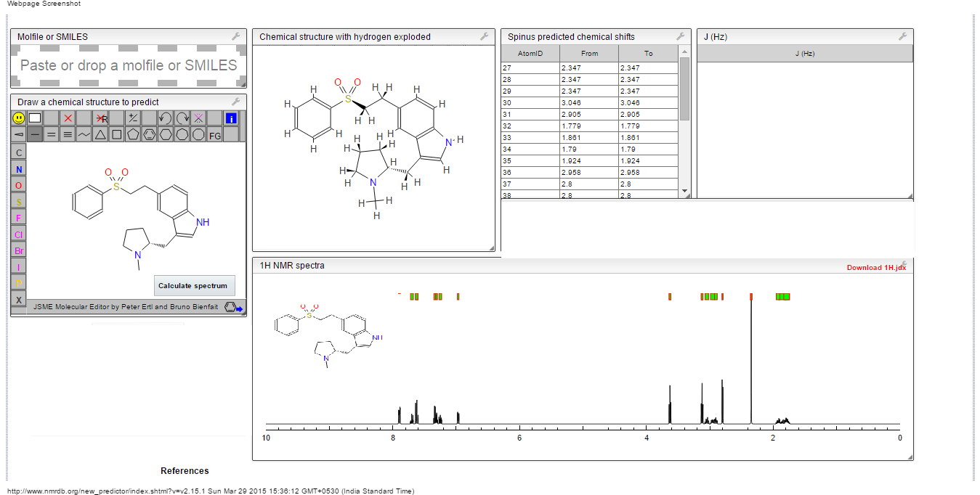Select the bromine Br atom button
The image size is (980, 495).
click(19, 250)
